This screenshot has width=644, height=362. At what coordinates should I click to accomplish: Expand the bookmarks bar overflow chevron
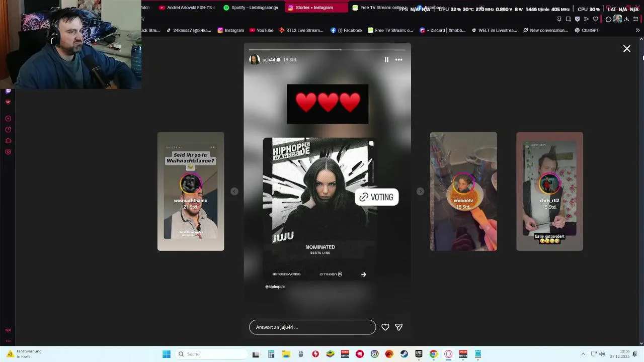coord(637,30)
